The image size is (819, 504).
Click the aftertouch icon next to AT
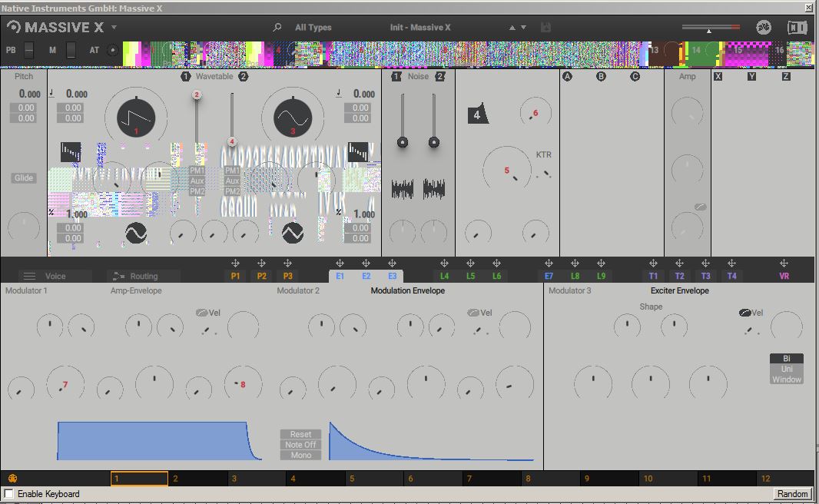(x=112, y=50)
